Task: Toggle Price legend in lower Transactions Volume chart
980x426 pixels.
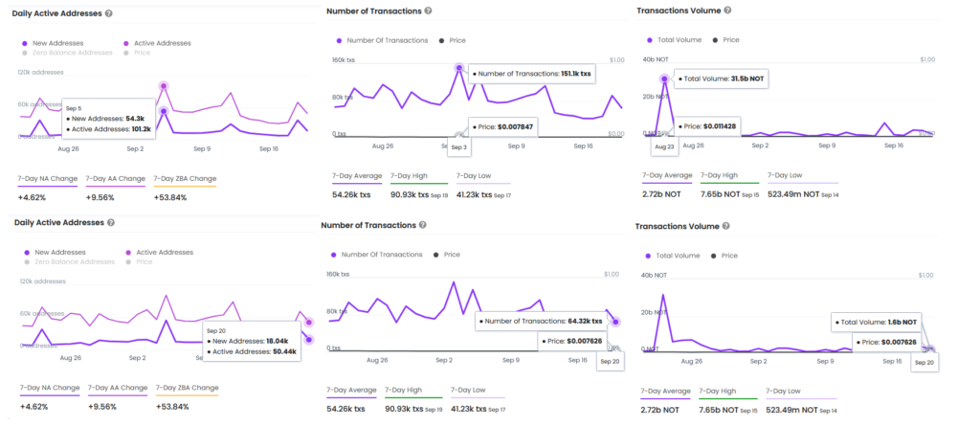Action: (724, 256)
